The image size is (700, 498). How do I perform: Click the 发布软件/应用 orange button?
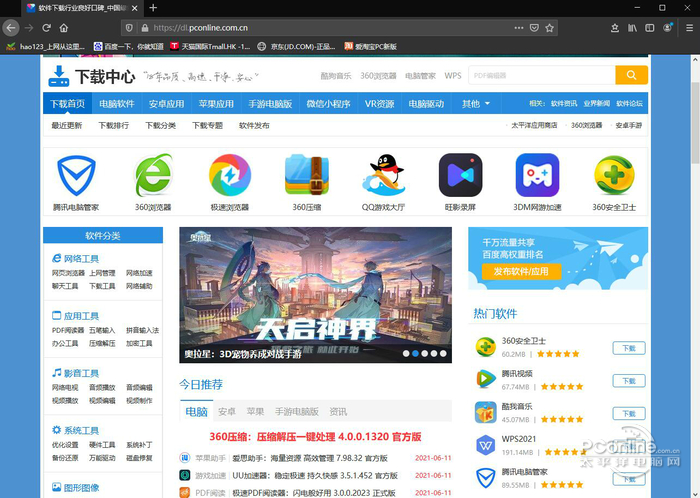[521, 271]
